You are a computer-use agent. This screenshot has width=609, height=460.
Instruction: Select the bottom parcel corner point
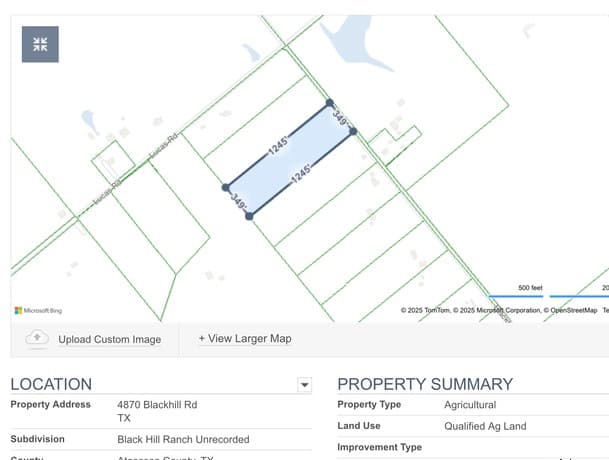pyautogui.click(x=249, y=216)
